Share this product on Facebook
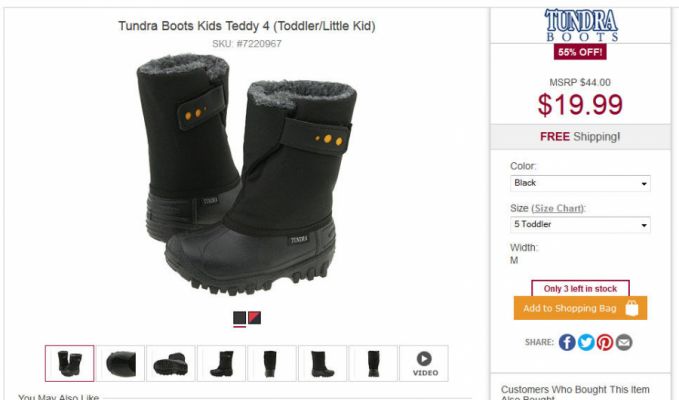This screenshot has width=679, height=400. [x=567, y=342]
